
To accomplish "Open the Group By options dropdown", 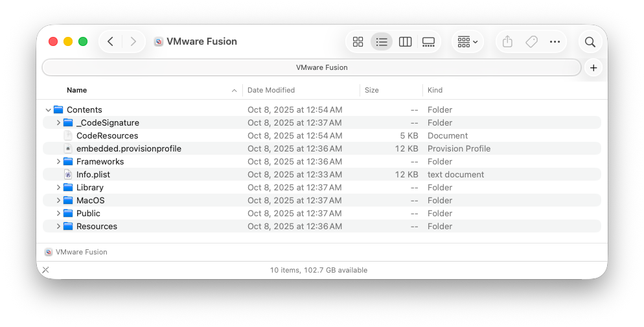I will point(467,41).
